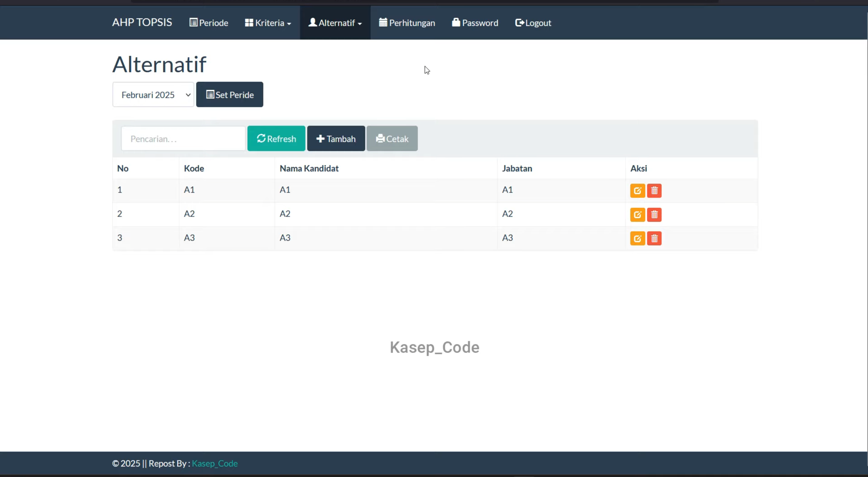868x477 pixels.
Task: Click the AHP TOPSIS brand link
Action: click(x=142, y=22)
